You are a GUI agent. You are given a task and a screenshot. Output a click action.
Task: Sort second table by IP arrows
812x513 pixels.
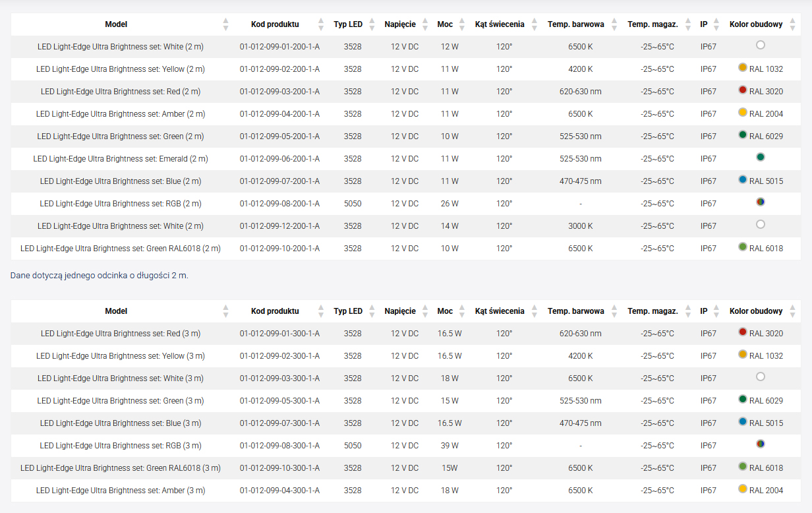[716, 311]
